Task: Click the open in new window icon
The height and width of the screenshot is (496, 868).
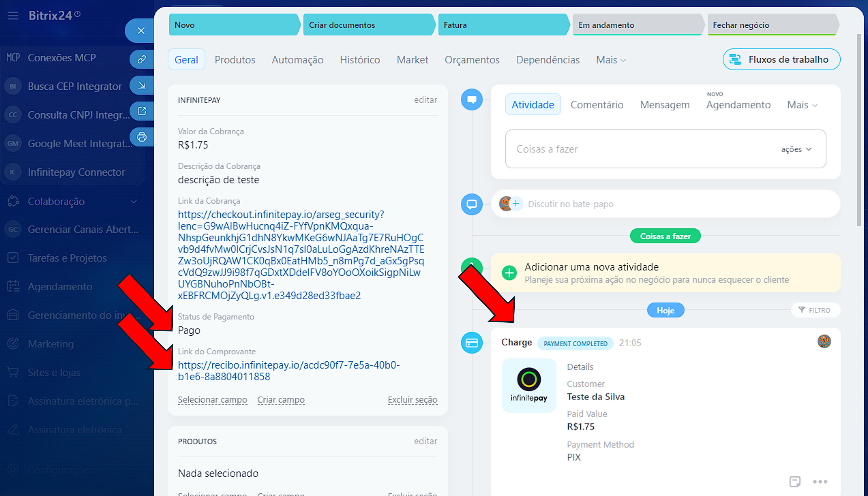Action: 141,111
